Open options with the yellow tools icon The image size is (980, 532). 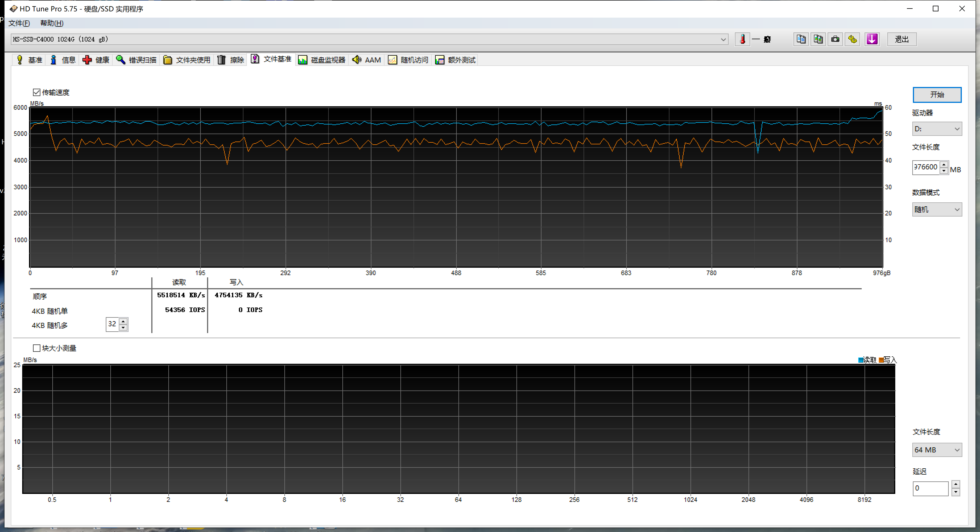tap(853, 39)
